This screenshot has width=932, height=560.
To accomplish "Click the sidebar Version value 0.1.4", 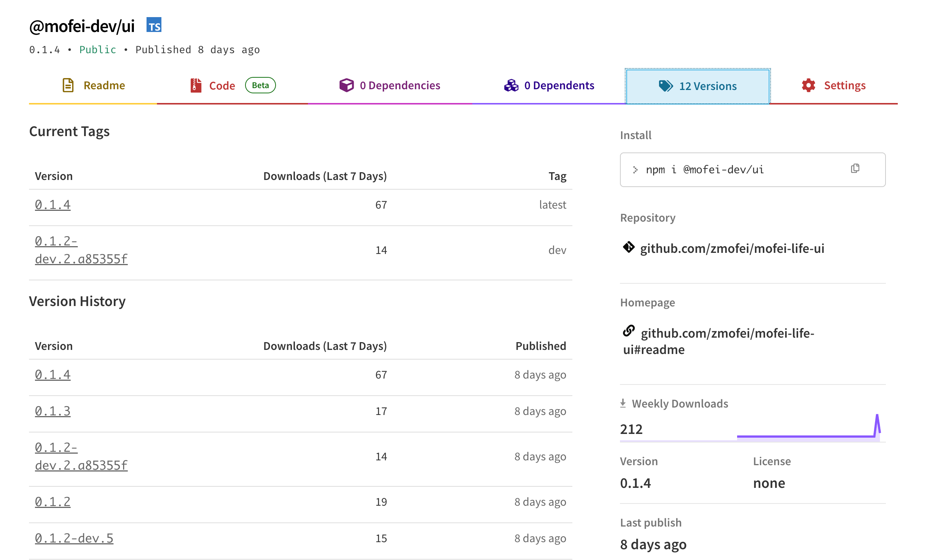I will point(636,483).
